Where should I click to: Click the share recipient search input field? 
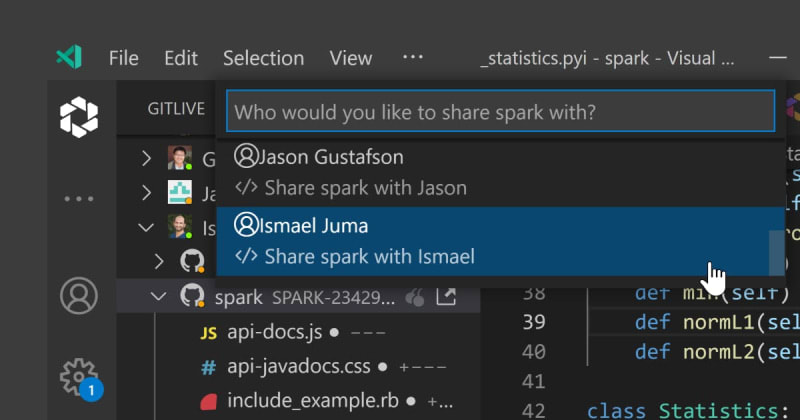pyautogui.click(x=500, y=111)
